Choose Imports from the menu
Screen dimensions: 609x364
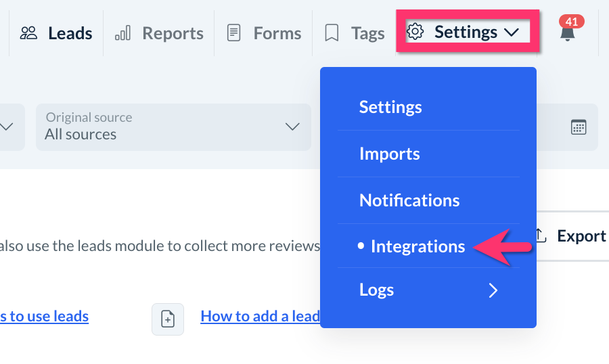point(390,154)
